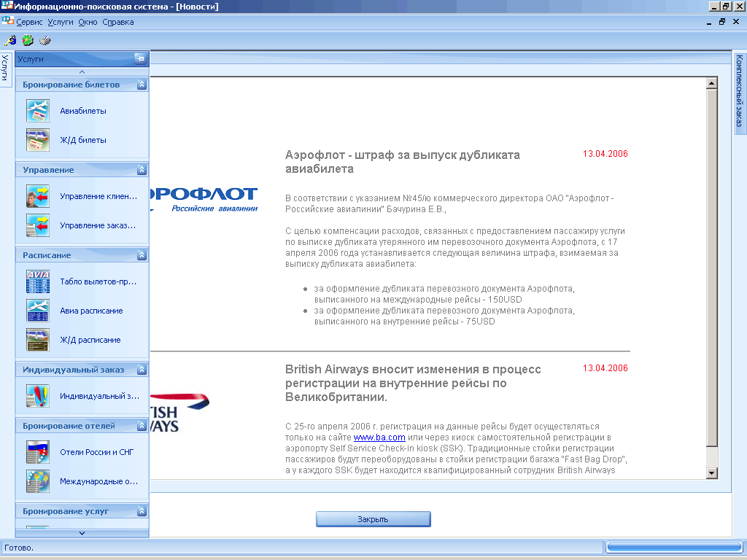This screenshot has width=747, height=560.
Task: Click the progress bar in the status bar
Action: pos(674,547)
